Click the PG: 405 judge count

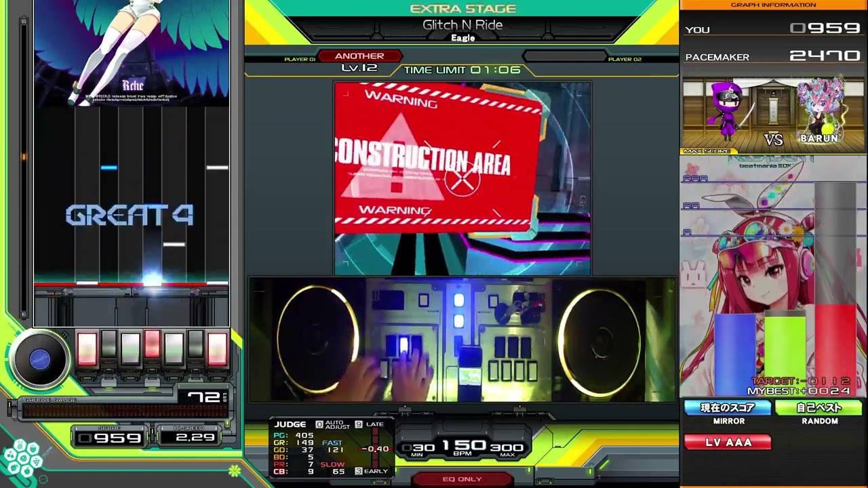coord(294,436)
